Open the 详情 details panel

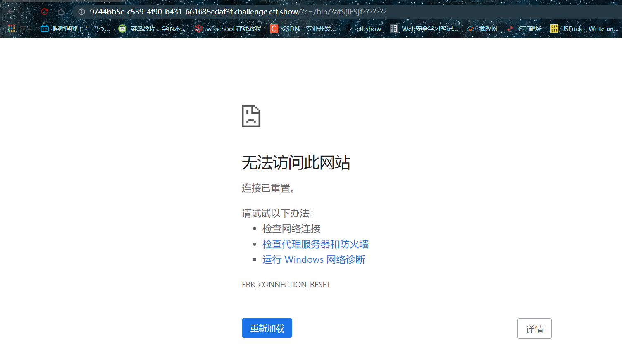pyautogui.click(x=534, y=328)
